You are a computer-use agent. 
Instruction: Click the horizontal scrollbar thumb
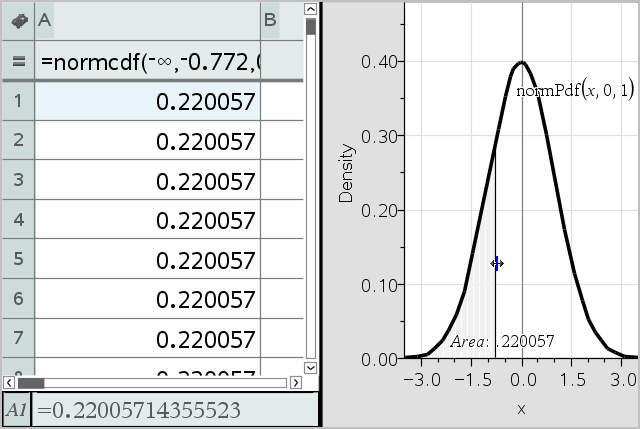[31, 382]
